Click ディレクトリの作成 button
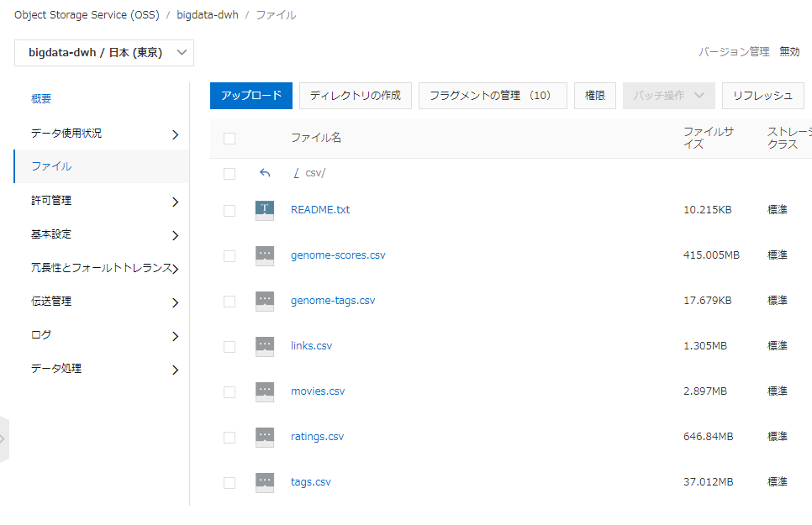812x525 pixels. [356, 96]
